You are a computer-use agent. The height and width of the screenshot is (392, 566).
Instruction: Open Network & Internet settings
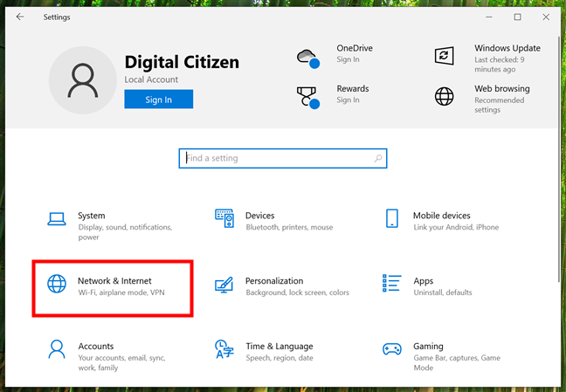point(113,288)
